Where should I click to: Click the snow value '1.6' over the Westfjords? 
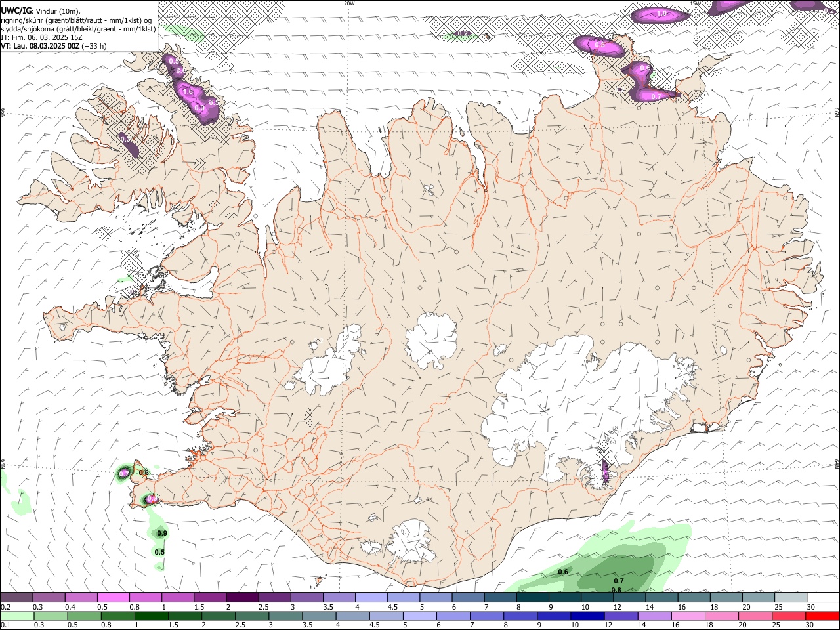point(188,92)
